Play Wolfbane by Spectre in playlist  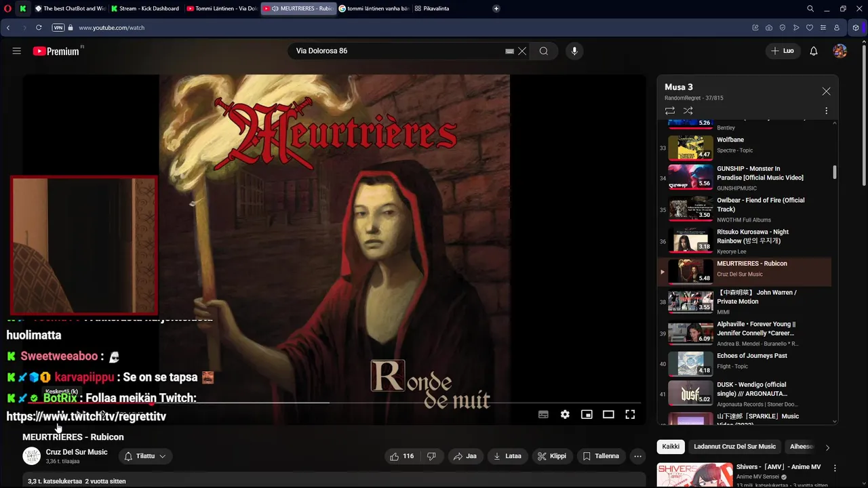click(745, 147)
